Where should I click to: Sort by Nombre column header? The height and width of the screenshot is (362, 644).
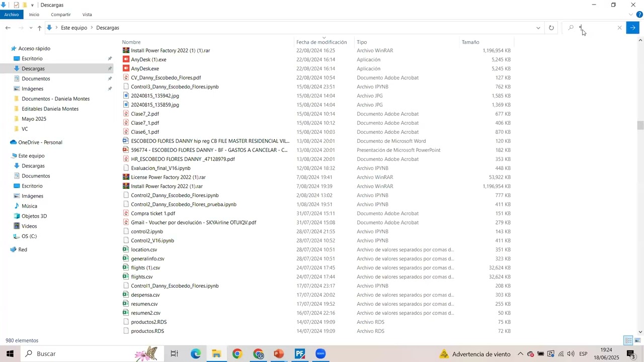[x=131, y=42]
